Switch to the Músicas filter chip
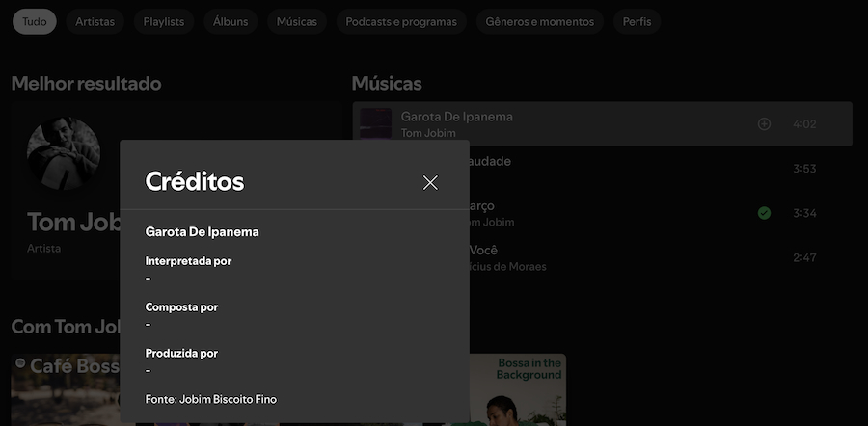This screenshot has height=426, width=868. coord(297,21)
